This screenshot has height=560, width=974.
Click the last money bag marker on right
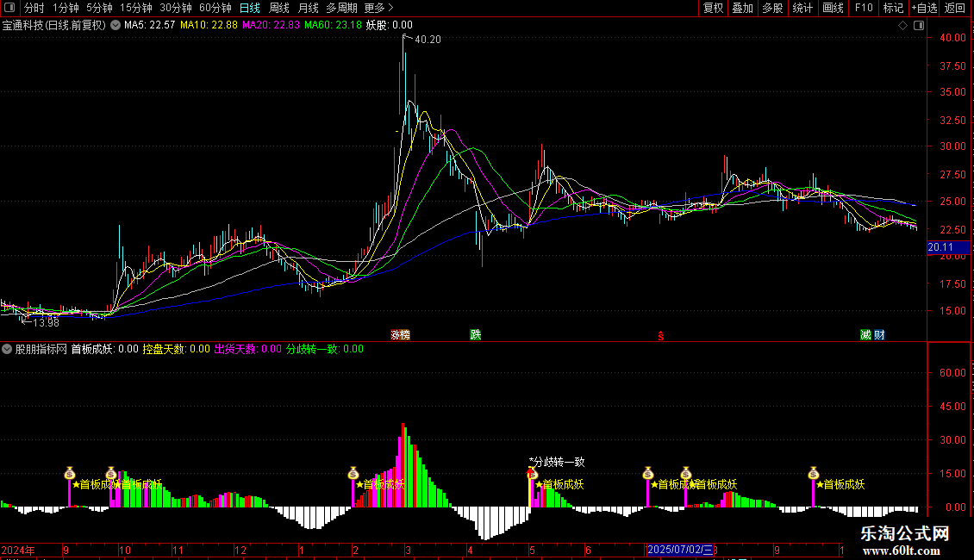click(813, 473)
